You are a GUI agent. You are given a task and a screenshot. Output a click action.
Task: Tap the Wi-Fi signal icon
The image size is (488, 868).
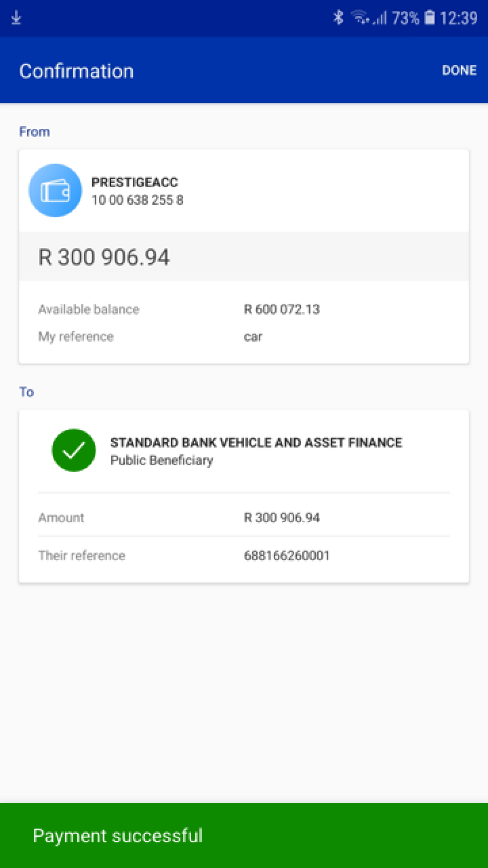(360, 18)
